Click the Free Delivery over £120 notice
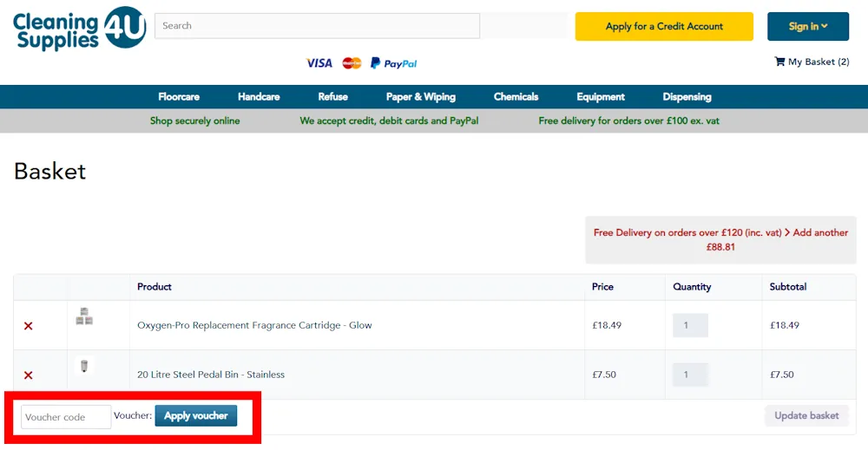Viewport: 868px width, 450px height. pyautogui.click(x=720, y=240)
